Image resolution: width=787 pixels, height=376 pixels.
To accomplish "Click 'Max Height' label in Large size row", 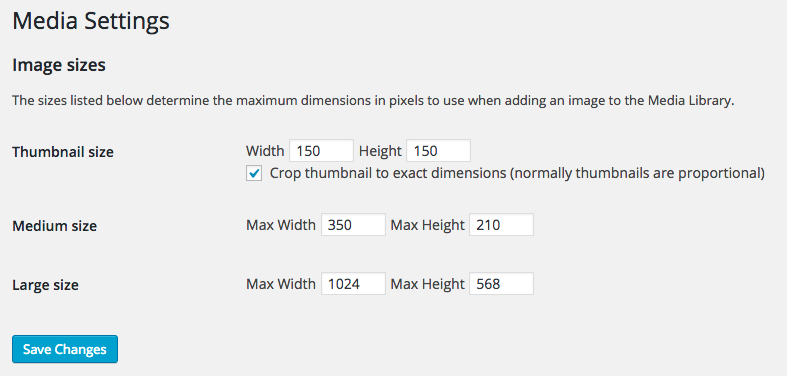I will point(428,284).
